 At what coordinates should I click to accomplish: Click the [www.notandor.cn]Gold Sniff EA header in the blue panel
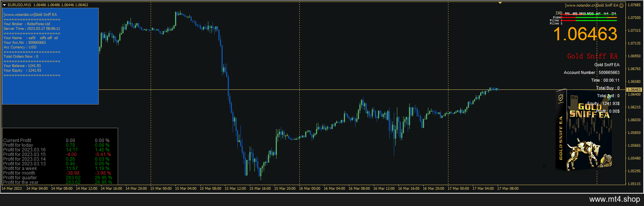pyautogui.click(x=30, y=15)
